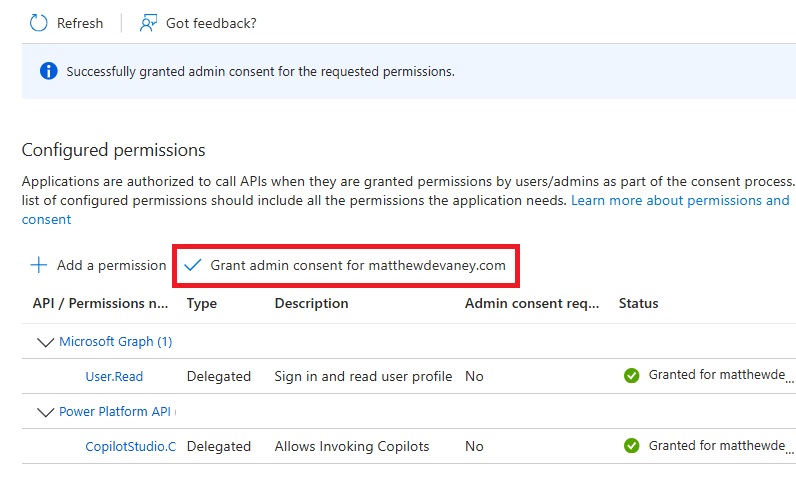Follow the Learn more about permissions link

click(x=679, y=200)
